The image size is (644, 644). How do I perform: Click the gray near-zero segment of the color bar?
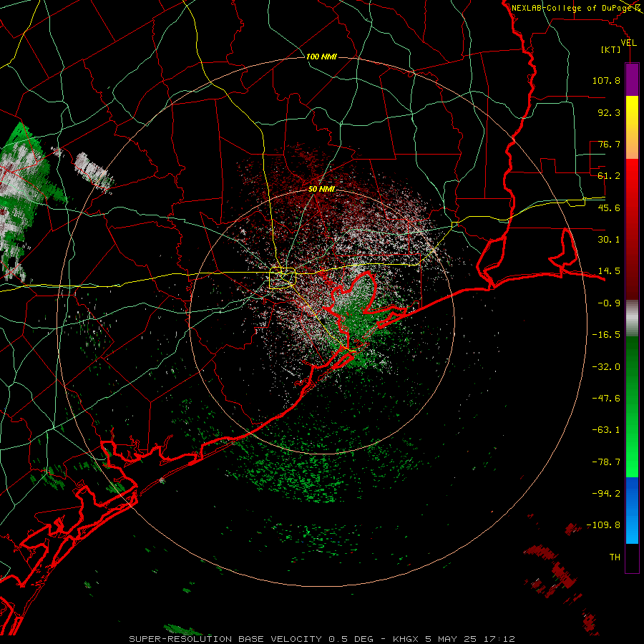pos(632,318)
